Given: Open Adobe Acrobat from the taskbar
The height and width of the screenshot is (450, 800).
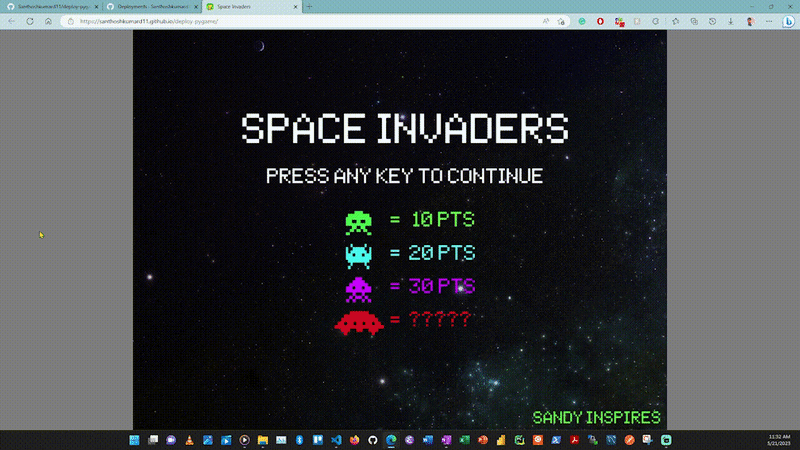Looking at the screenshot, I should point(574,440).
